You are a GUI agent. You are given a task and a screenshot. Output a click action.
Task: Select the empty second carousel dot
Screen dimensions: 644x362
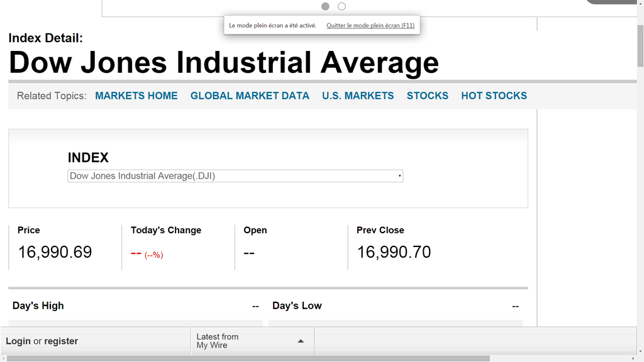coord(341,6)
